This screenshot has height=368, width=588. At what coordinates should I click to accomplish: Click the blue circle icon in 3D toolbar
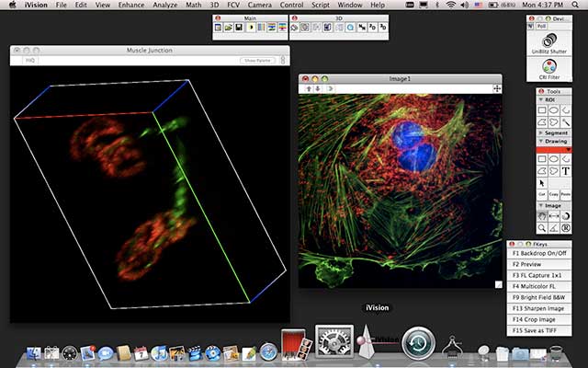tap(350, 28)
